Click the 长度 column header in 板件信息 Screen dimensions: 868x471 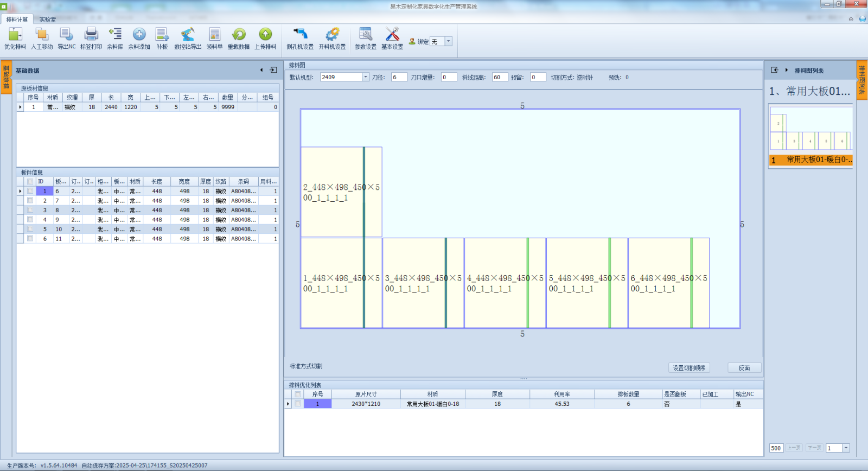pyautogui.click(x=157, y=182)
